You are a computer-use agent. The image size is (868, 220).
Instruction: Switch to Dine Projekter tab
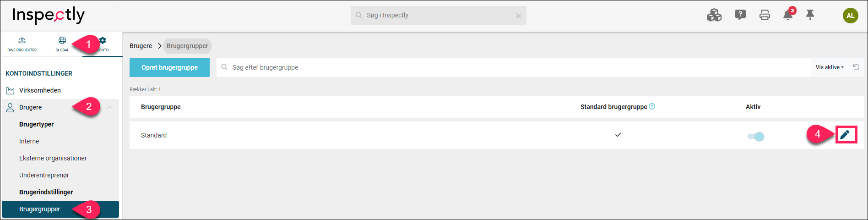[22, 44]
